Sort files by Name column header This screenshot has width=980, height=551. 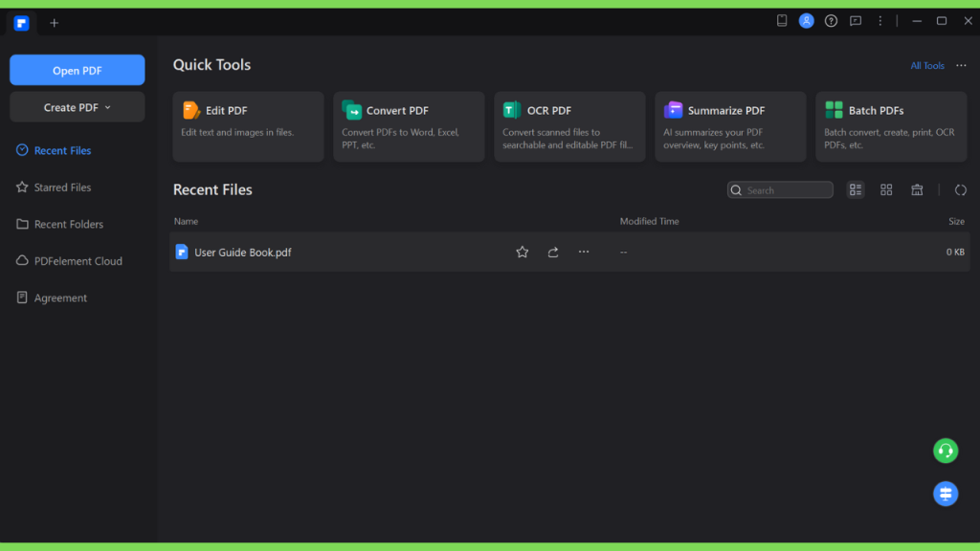[187, 221]
